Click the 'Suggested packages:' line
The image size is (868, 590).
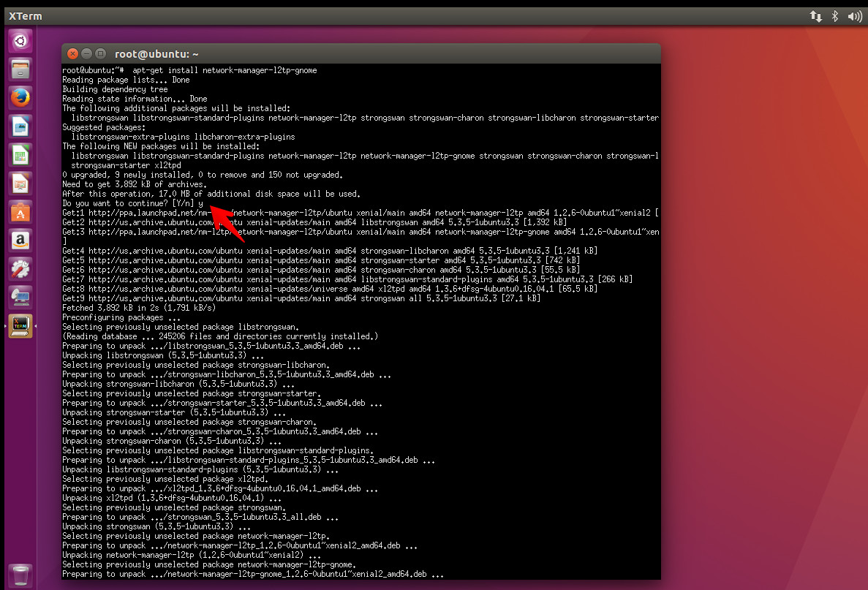click(x=104, y=127)
